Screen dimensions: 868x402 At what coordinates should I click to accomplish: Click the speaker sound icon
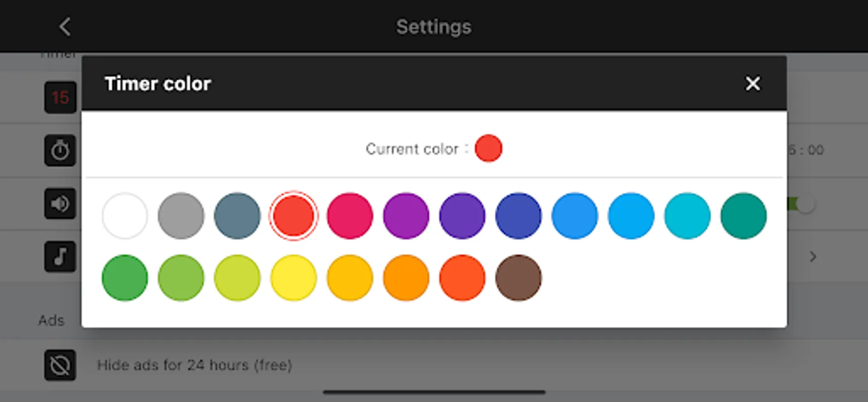click(60, 204)
